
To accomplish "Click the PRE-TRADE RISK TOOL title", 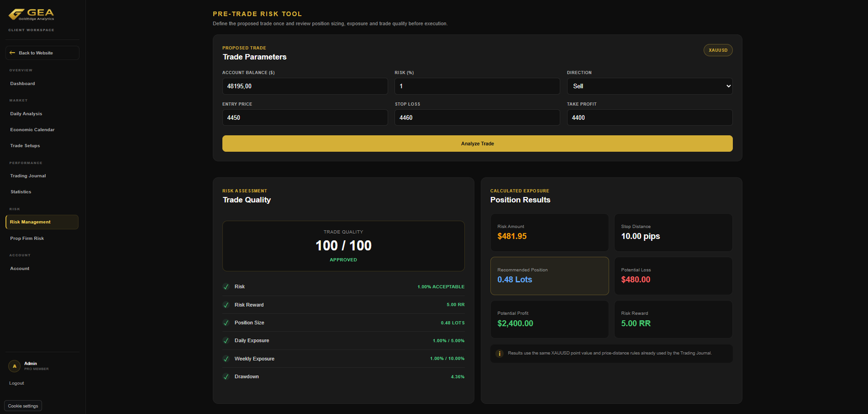I will pos(257,14).
